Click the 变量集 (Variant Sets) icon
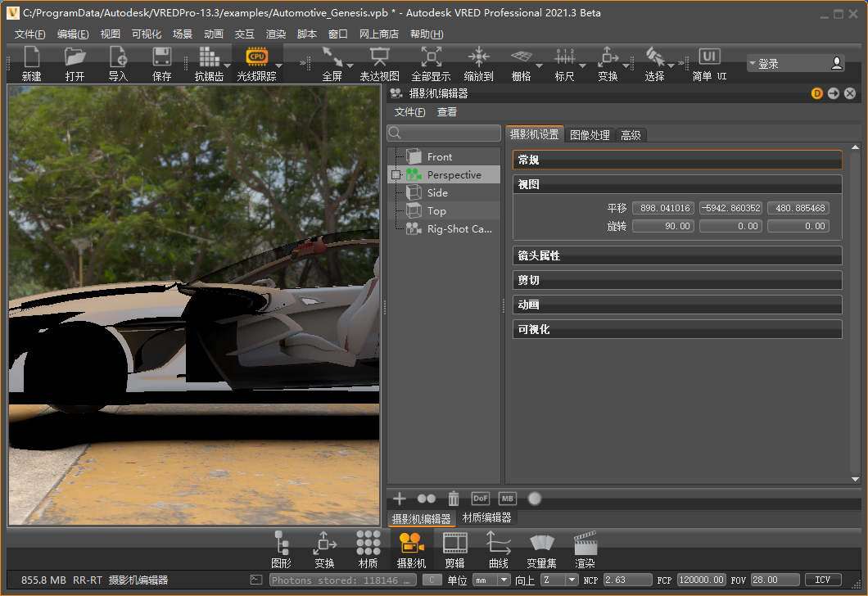 point(541,544)
